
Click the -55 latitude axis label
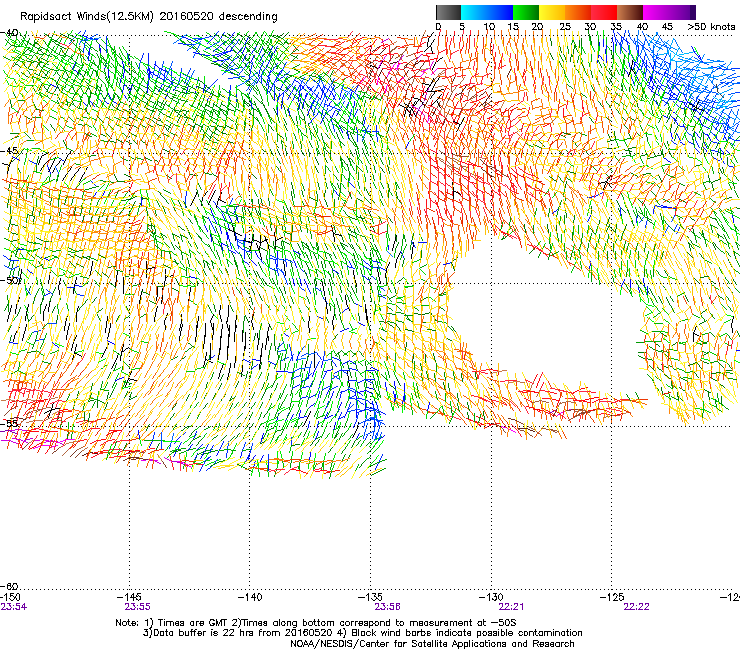10,423
